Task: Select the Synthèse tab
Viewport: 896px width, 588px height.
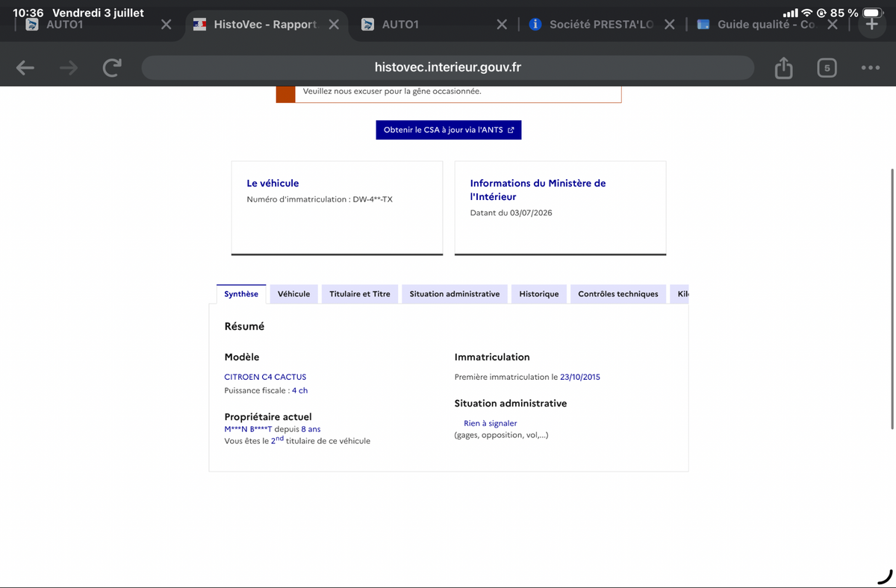Action: click(x=241, y=294)
